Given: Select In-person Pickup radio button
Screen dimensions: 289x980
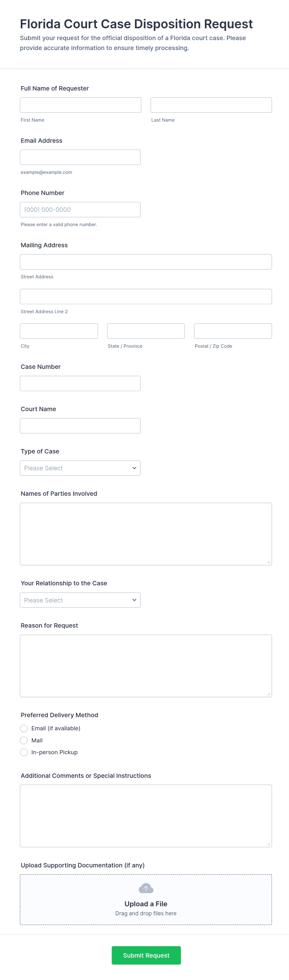Looking at the screenshot, I should coord(24,752).
